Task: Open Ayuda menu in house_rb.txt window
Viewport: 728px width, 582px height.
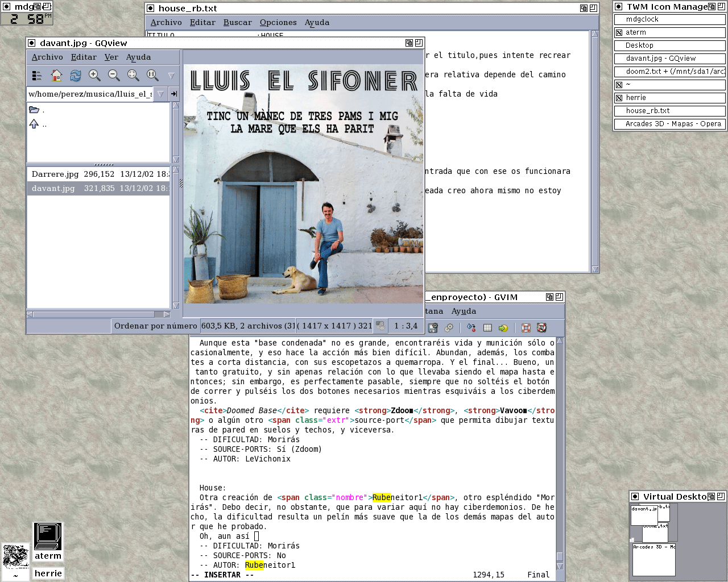Action: tap(317, 22)
